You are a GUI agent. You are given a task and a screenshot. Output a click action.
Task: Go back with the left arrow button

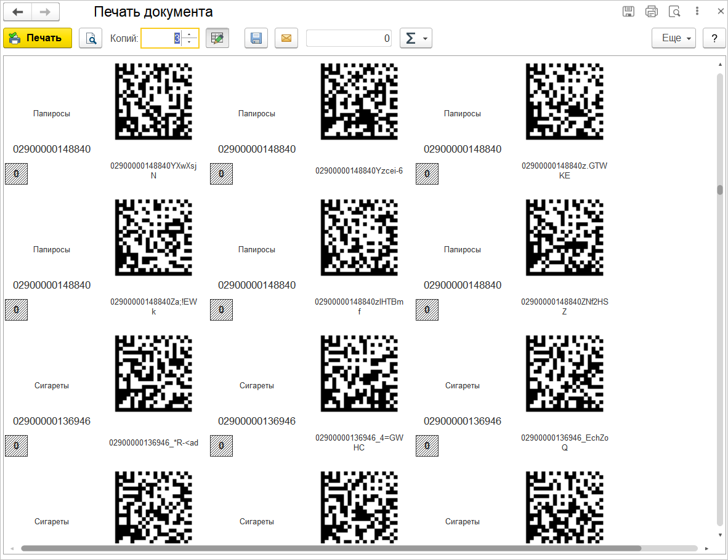(x=18, y=12)
